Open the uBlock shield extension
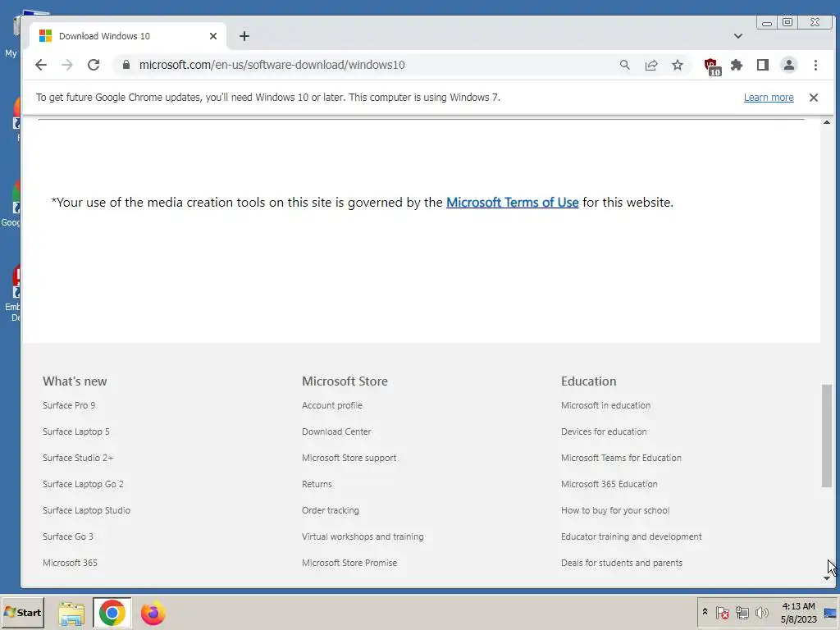 (x=712, y=66)
